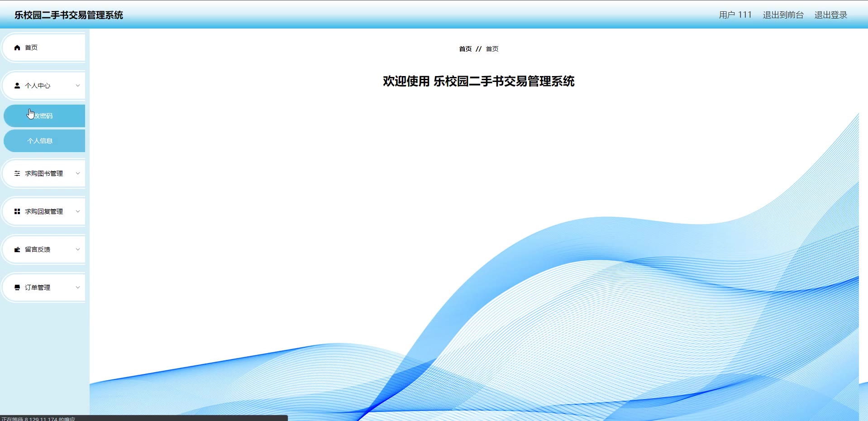Viewport: 868px width, 421px height.
Task: Click the icon beside 订单管理
Action: click(17, 287)
